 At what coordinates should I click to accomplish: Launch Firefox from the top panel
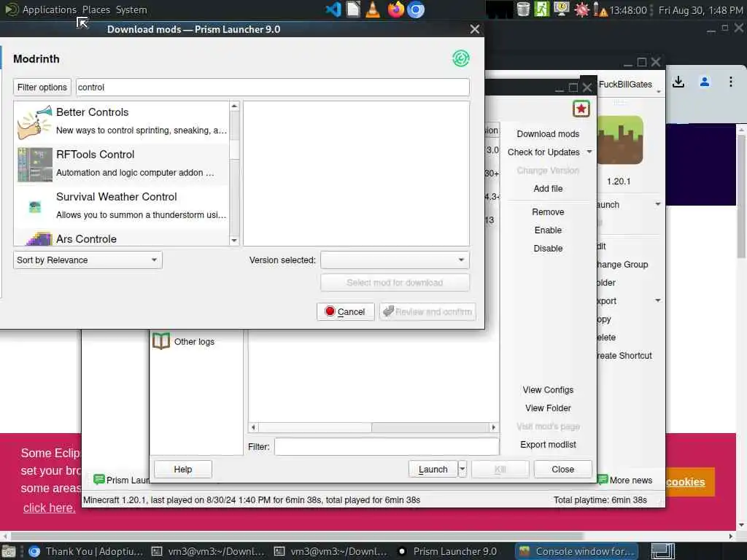(x=395, y=9)
